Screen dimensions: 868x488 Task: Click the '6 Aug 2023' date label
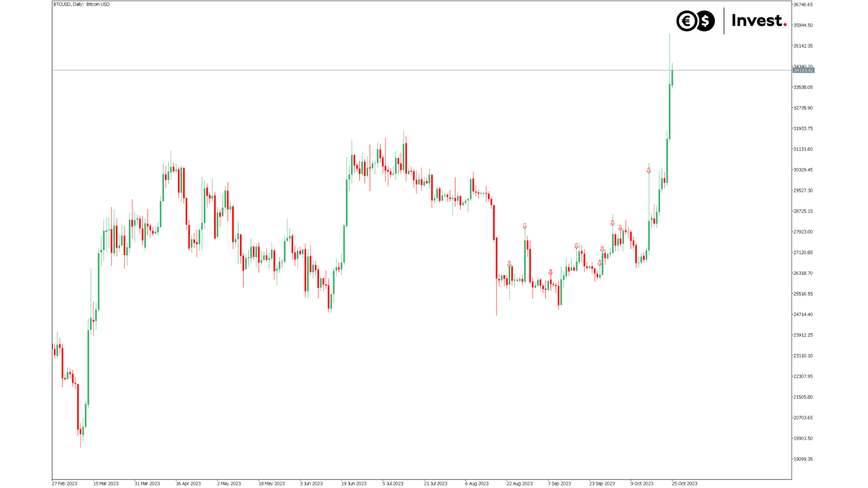(x=477, y=483)
